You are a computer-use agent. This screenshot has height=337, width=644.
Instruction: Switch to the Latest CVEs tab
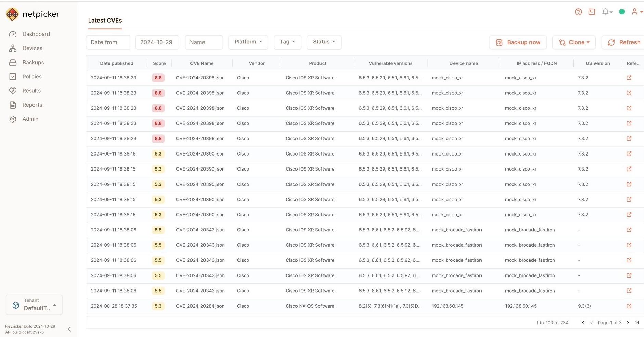(x=105, y=21)
